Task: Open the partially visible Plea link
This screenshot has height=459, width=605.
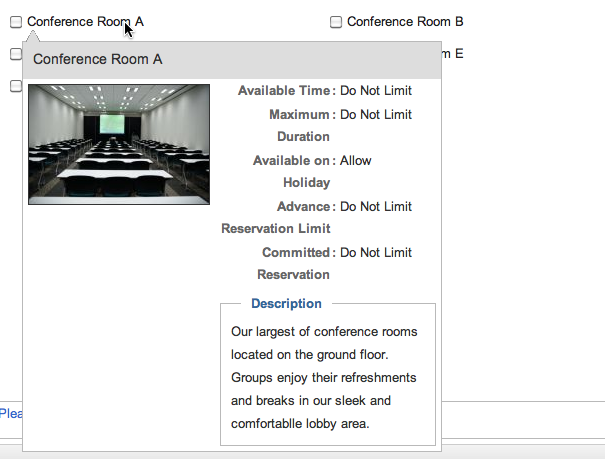Action: click(11, 413)
